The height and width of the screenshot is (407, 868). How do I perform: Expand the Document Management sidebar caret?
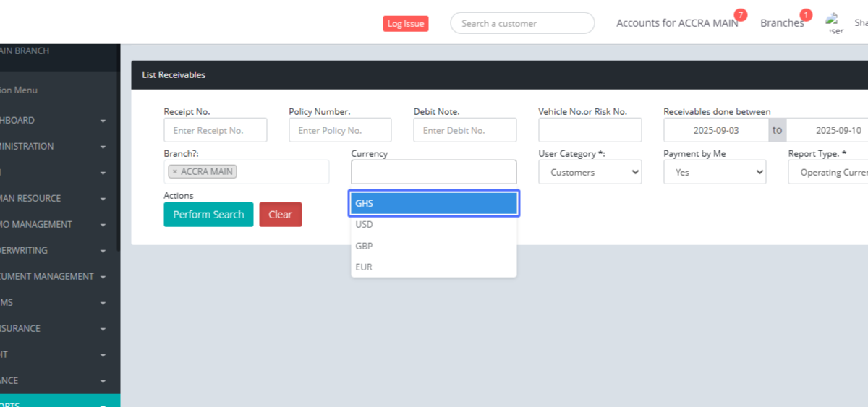(x=103, y=277)
